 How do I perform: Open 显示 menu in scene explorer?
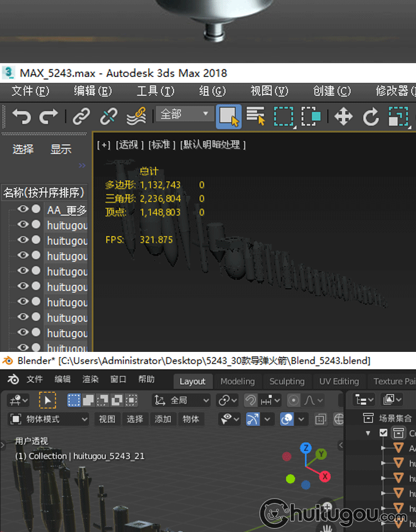pos(61,149)
